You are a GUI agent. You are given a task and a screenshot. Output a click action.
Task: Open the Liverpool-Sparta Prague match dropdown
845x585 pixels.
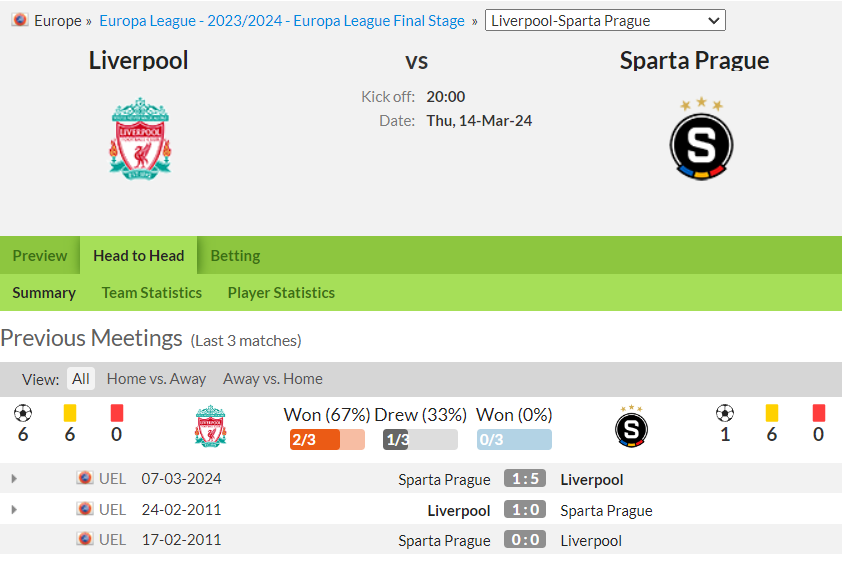click(605, 20)
